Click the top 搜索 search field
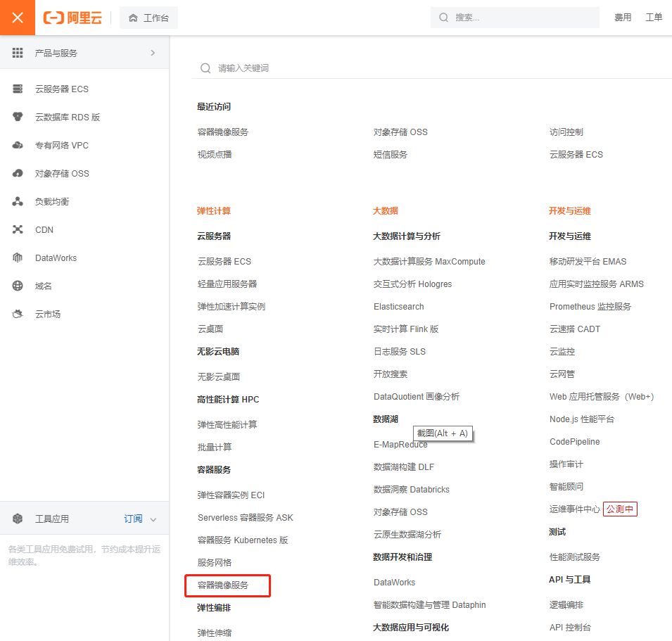This screenshot has height=641, width=672. (x=514, y=18)
